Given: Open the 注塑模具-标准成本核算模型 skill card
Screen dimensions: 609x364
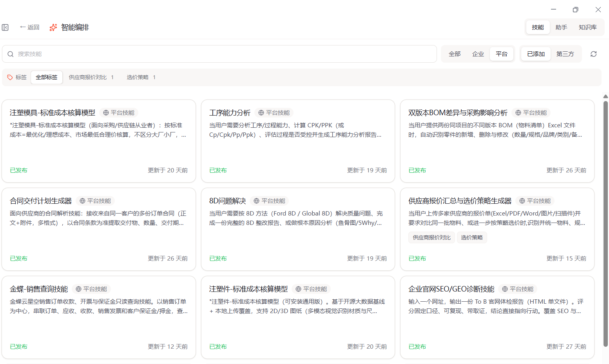Looking at the screenshot, I should (x=99, y=141).
